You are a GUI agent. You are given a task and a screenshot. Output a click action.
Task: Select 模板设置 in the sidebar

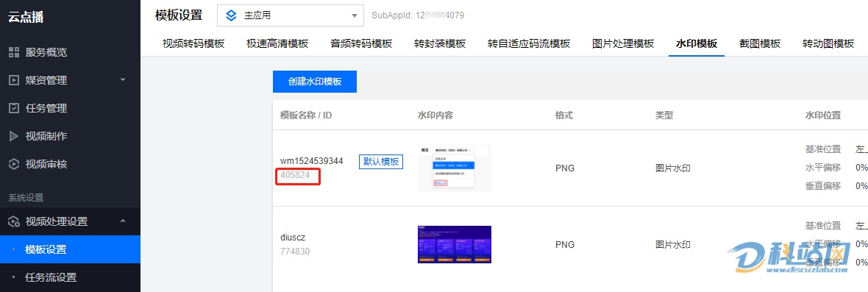[x=71, y=249]
